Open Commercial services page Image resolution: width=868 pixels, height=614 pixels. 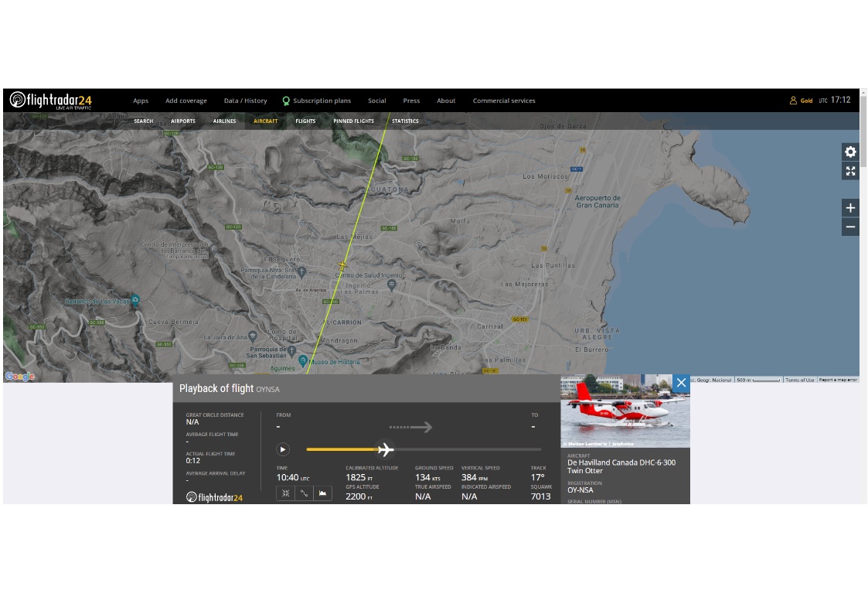(x=504, y=101)
